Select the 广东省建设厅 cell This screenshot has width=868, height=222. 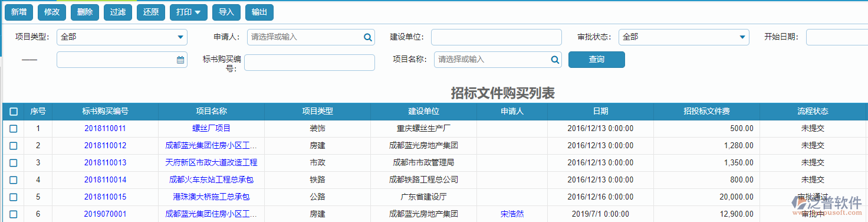(x=424, y=197)
